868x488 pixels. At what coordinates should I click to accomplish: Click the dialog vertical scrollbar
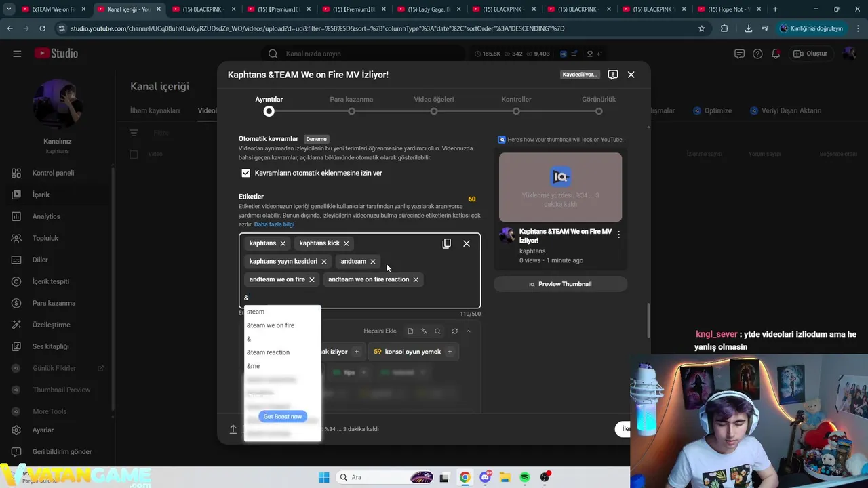[648, 320]
